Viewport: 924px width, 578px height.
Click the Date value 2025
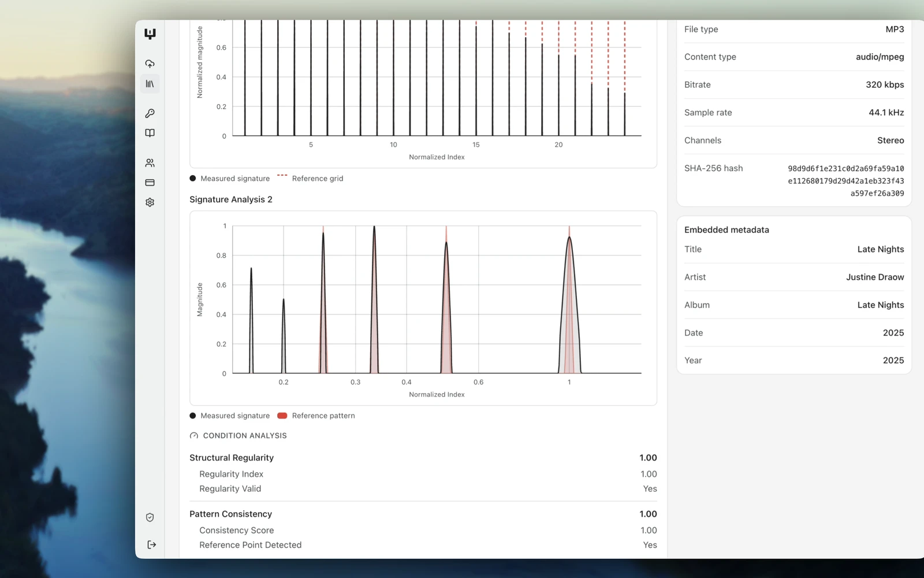coord(893,333)
